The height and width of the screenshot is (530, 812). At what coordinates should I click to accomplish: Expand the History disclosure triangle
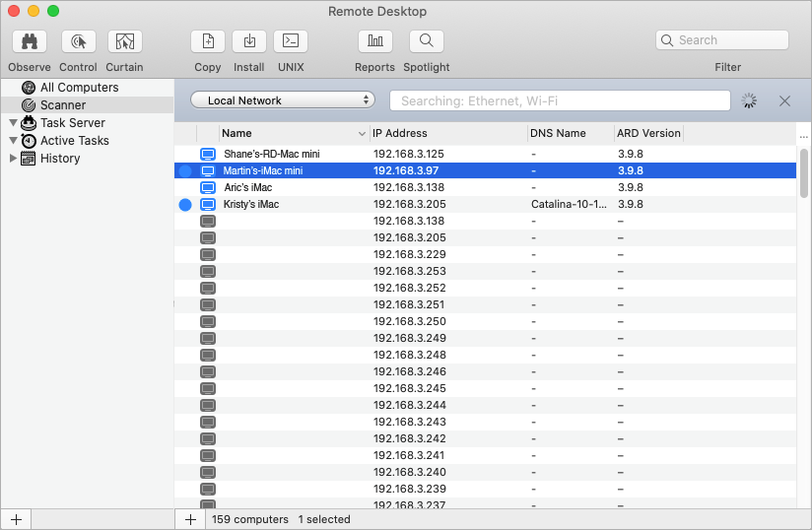14,159
